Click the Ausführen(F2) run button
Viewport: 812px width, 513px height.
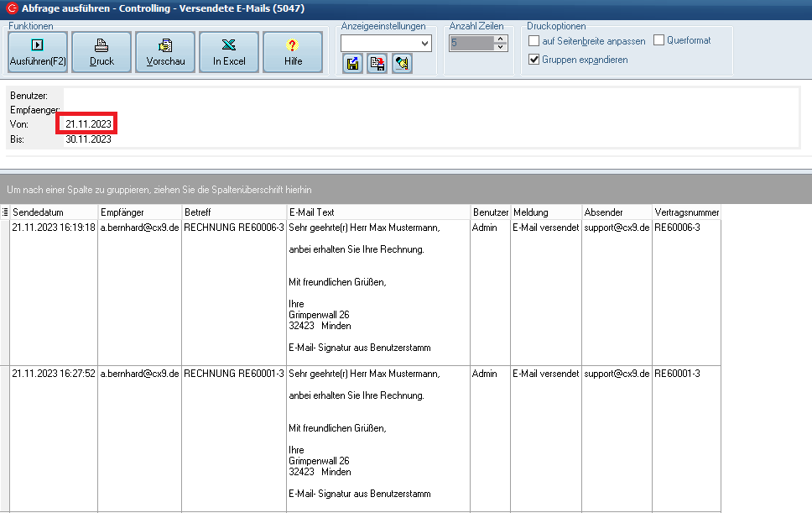click(x=37, y=52)
